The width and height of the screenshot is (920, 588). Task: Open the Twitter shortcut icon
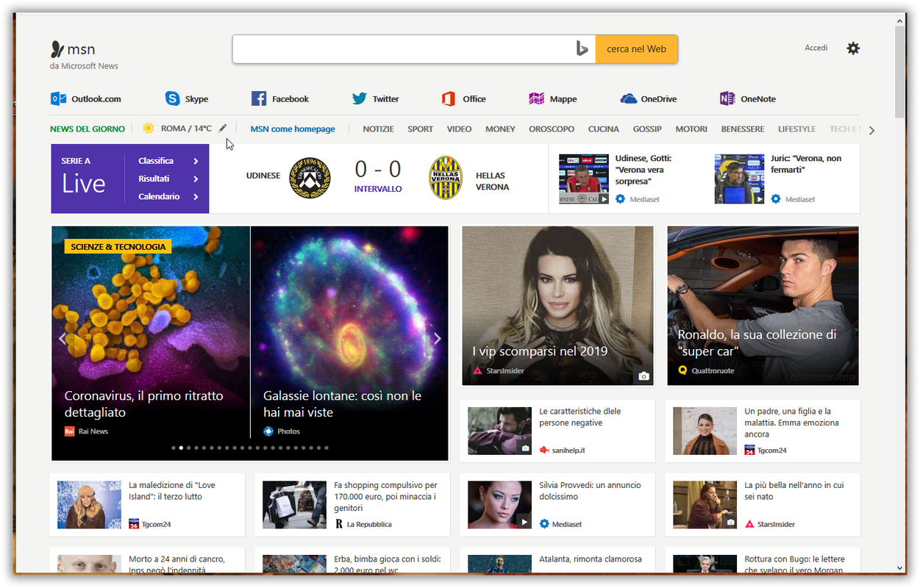click(359, 98)
